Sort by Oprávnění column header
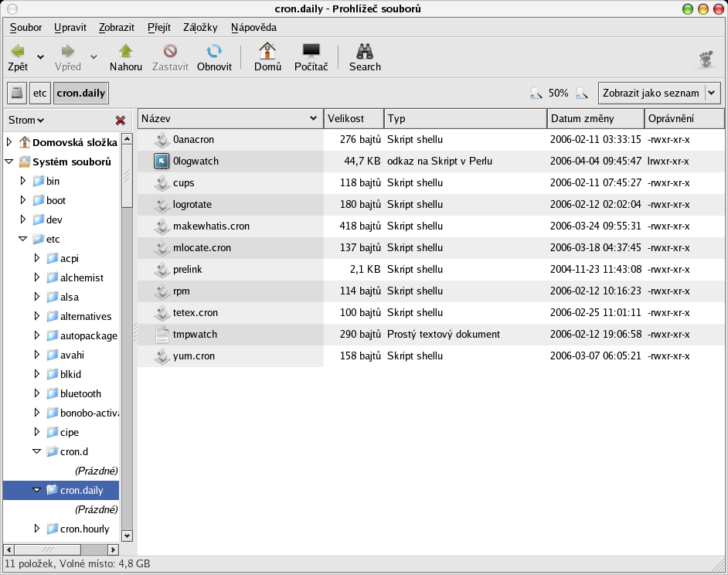728x575 pixels. pyautogui.click(x=685, y=118)
